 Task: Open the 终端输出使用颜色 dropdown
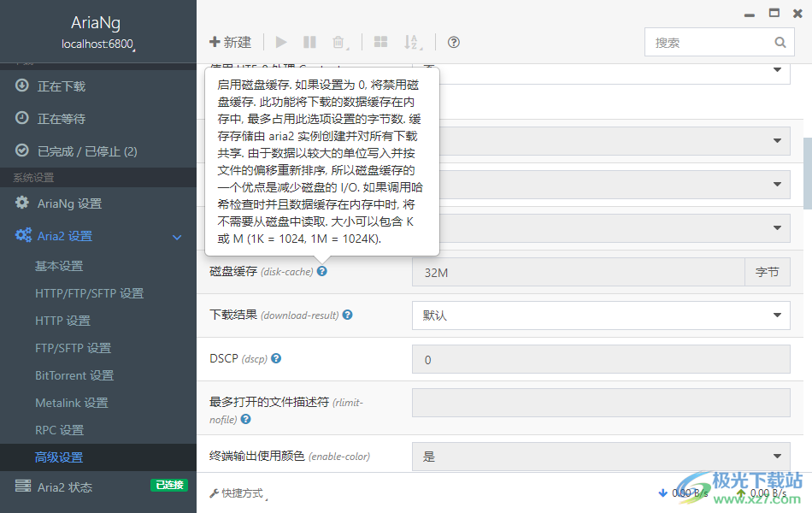(x=601, y=457)
